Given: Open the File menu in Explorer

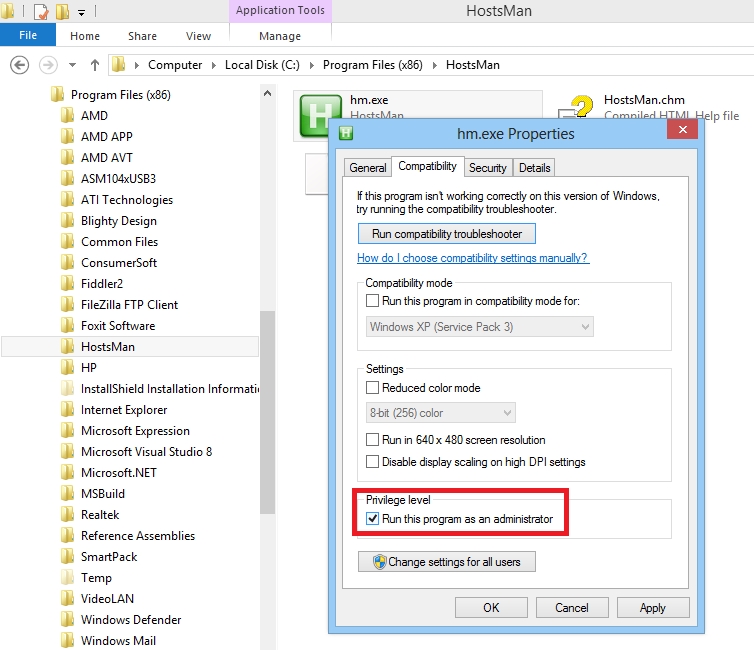Looking at the screenshot, I should click(28, 35).
